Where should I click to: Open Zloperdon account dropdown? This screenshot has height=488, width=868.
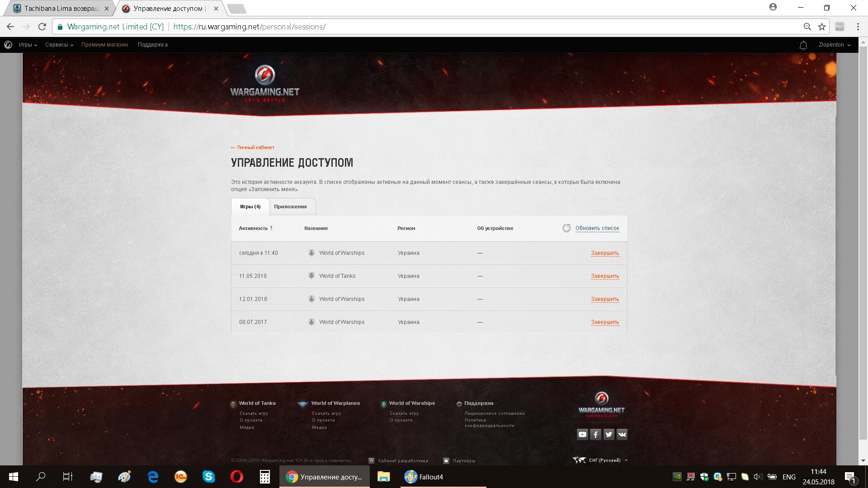pyautogui.click(x=834, y=45)
